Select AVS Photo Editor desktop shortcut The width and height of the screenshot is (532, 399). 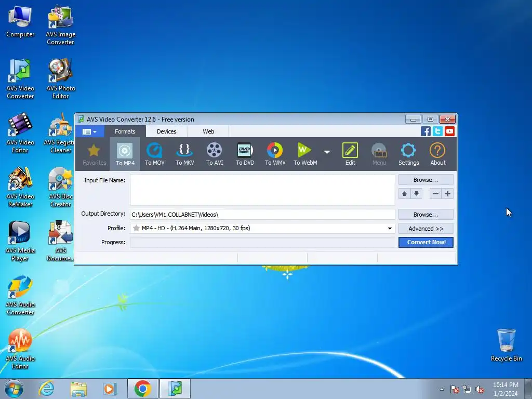[60, 79]
